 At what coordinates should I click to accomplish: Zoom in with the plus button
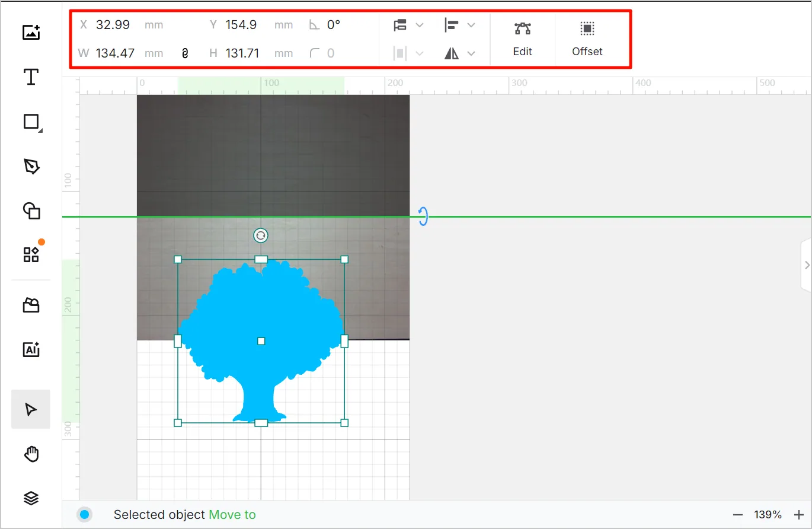coord(798,515)
